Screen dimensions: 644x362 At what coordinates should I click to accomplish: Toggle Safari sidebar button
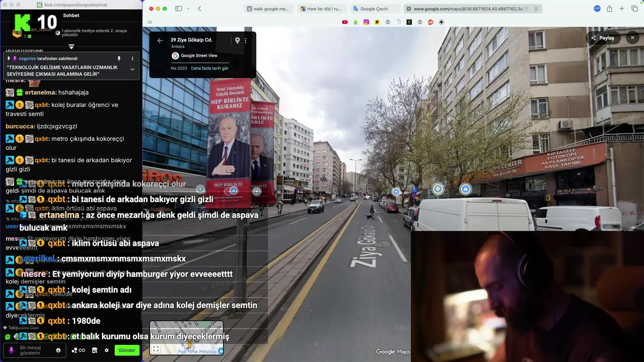point(179,9)
